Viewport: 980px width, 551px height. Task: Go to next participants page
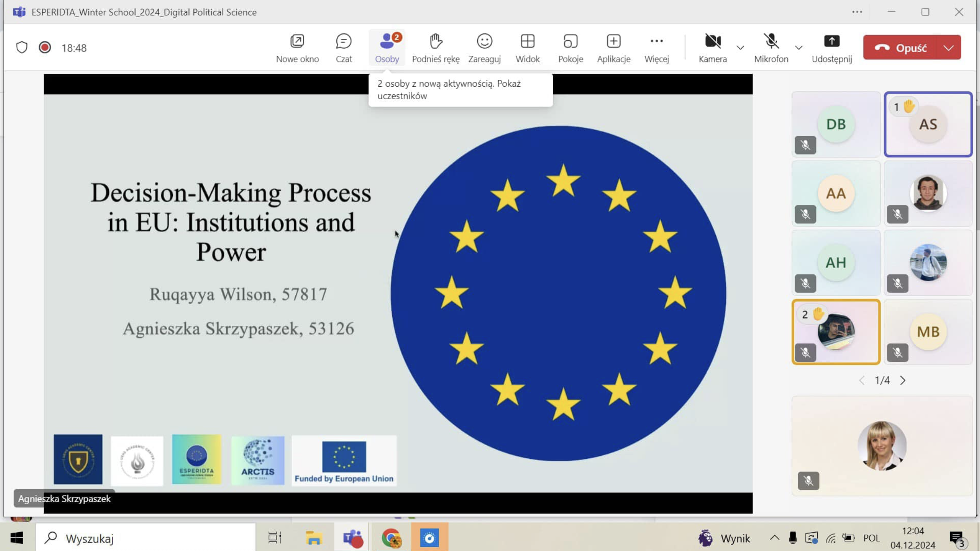click(903, 380)
